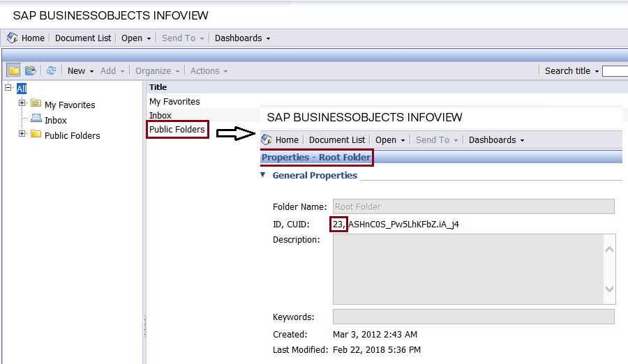Click the Open dropdown in the Properties window
The height and width of the screenshot is (364, 628).
[390, 139]
